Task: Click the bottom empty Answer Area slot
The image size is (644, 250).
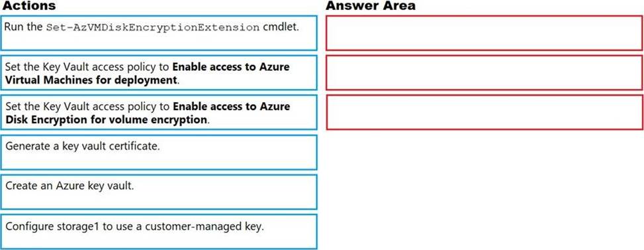Action: (x=484, y=112)
